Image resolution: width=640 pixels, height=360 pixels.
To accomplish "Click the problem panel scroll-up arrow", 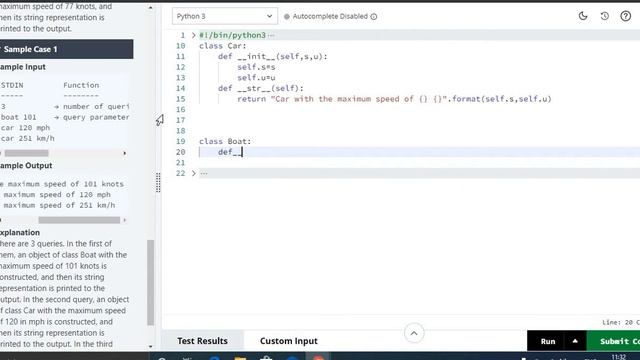I will [x=151, y=7].
